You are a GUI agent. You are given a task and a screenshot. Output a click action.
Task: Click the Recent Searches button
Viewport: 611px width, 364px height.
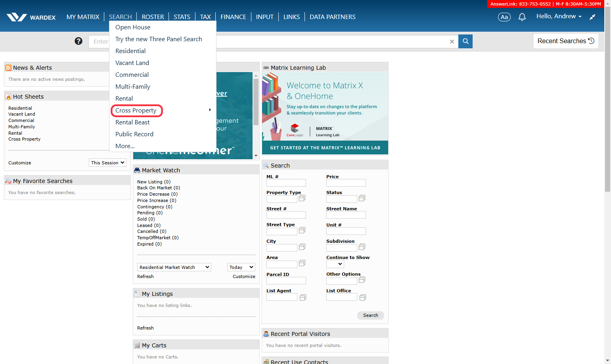point(566,41)
